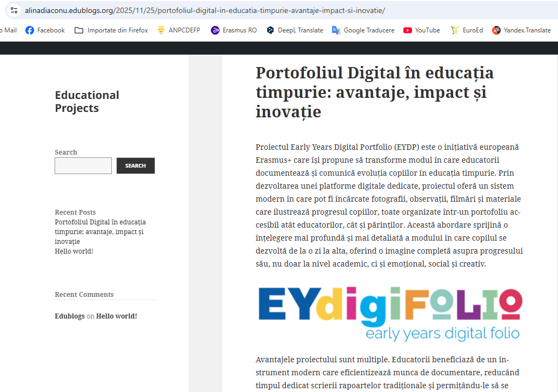Open the Mail bookmark
The image size is (558, 392).
coord(10,30)
